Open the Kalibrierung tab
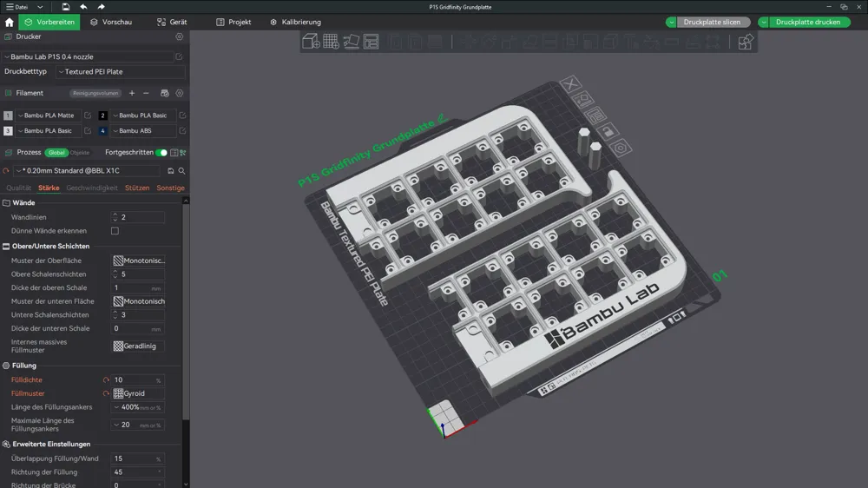This screenshot has width=868, height=488. (296, 23)
